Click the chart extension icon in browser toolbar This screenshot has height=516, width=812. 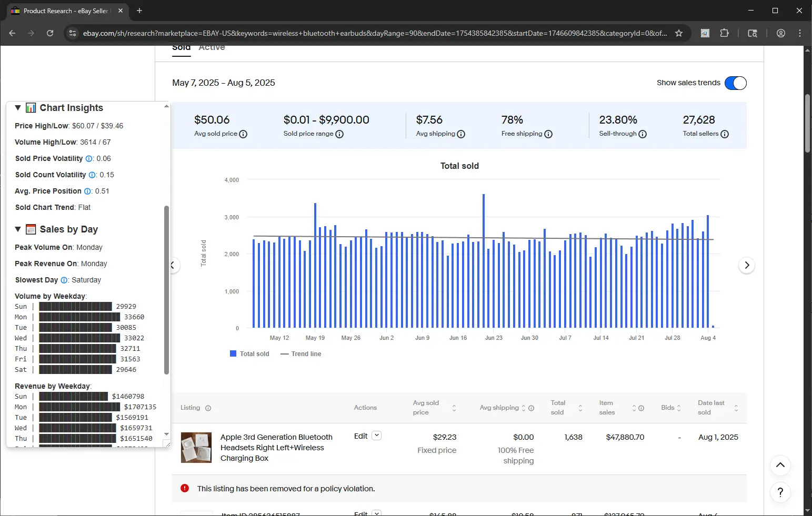(705, 33)
